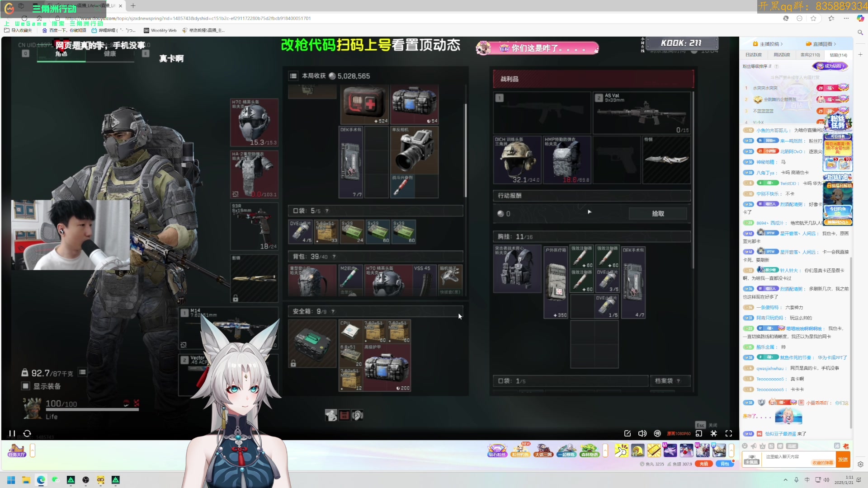Send the gold bar gift
This screenshot has height=488, width=868.
point(654,450)
